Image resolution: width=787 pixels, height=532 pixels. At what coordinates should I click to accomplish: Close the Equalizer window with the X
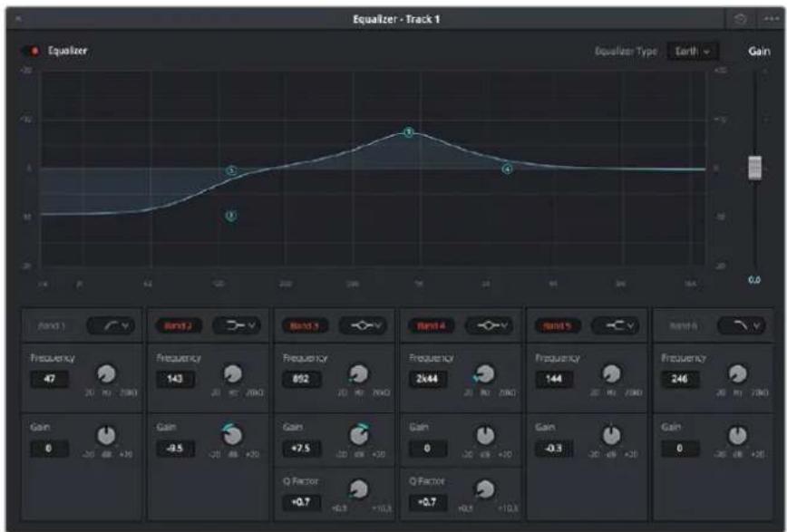(18, 19)
